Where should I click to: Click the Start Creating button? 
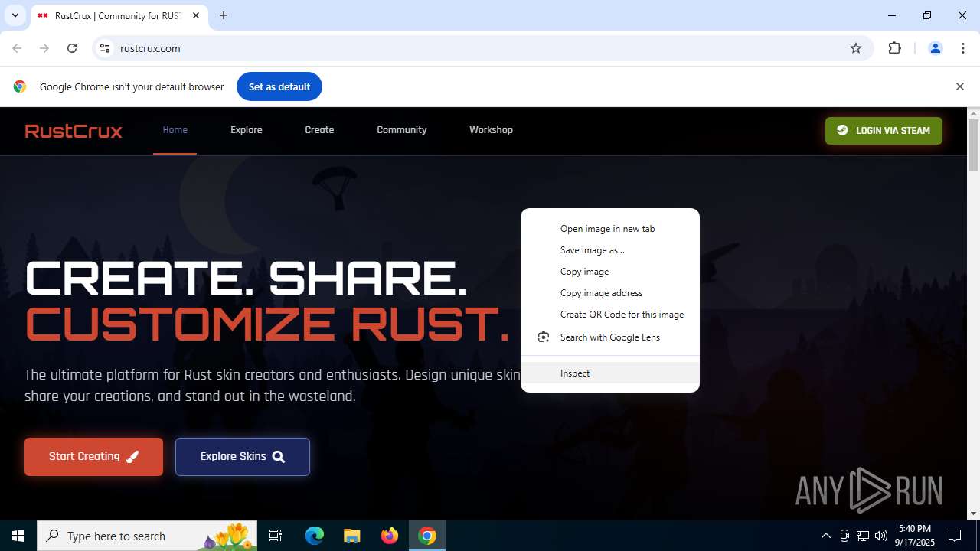click(93, 457)
